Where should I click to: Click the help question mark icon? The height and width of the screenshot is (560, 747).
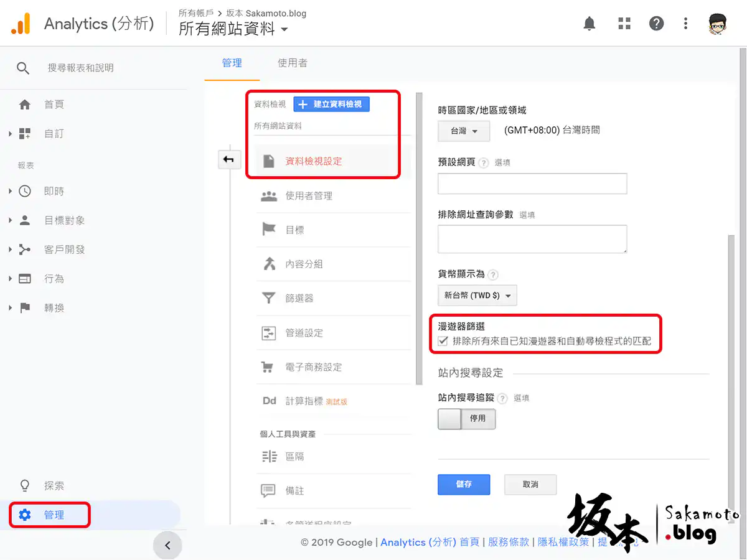[656, 24]
